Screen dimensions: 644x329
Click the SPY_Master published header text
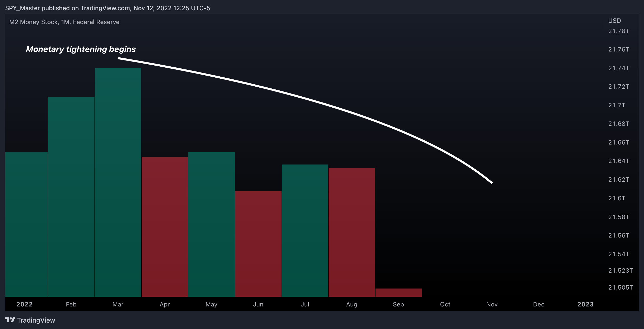pos(108,8)
